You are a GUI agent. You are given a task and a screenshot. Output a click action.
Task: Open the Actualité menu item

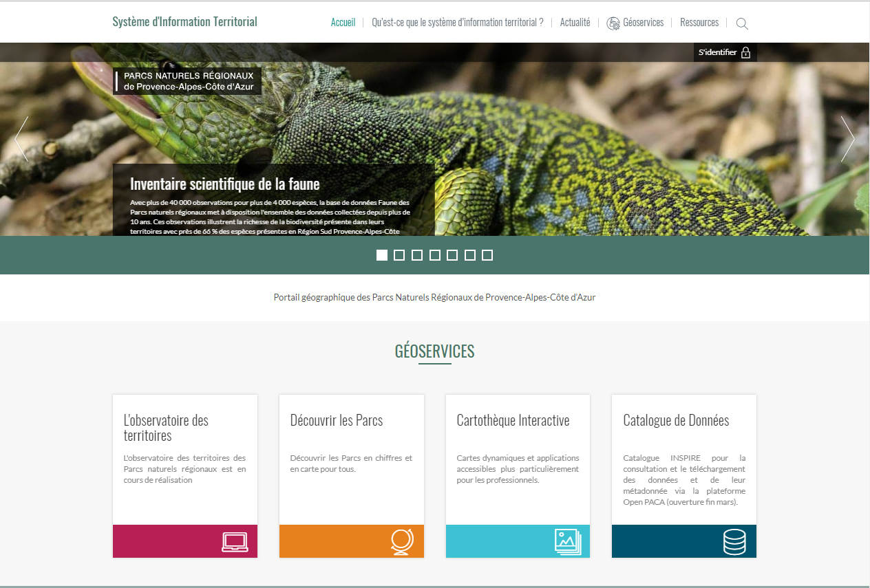(575, 23)
